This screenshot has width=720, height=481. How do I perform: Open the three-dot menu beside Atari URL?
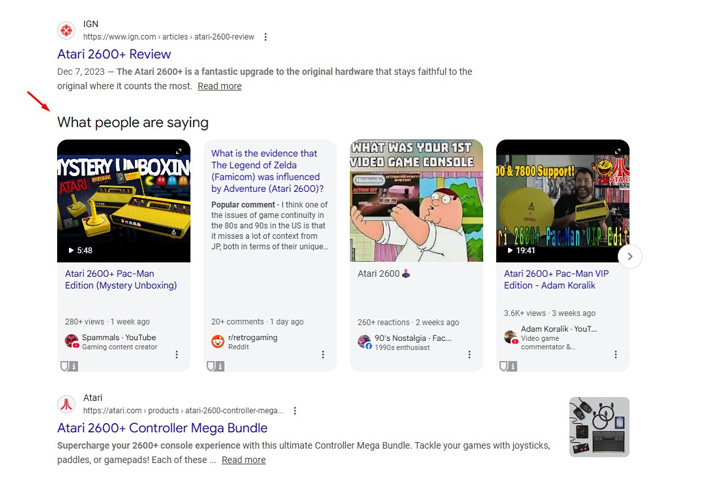(x=295, y=411)
